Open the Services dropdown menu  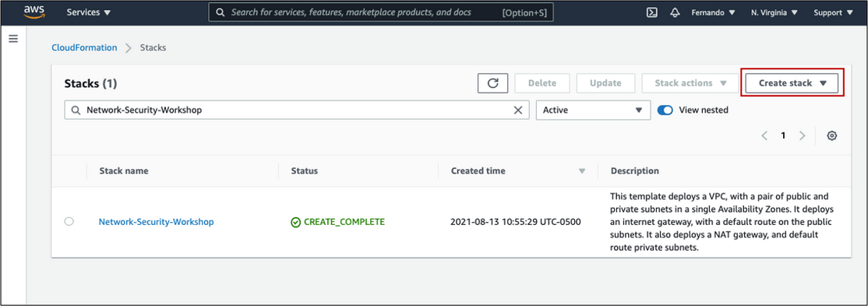89,12
